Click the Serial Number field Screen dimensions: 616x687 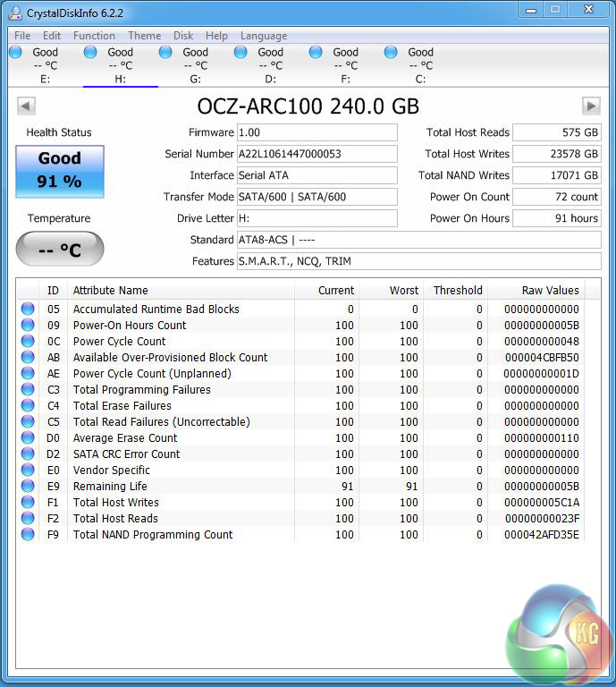[317, 154]
